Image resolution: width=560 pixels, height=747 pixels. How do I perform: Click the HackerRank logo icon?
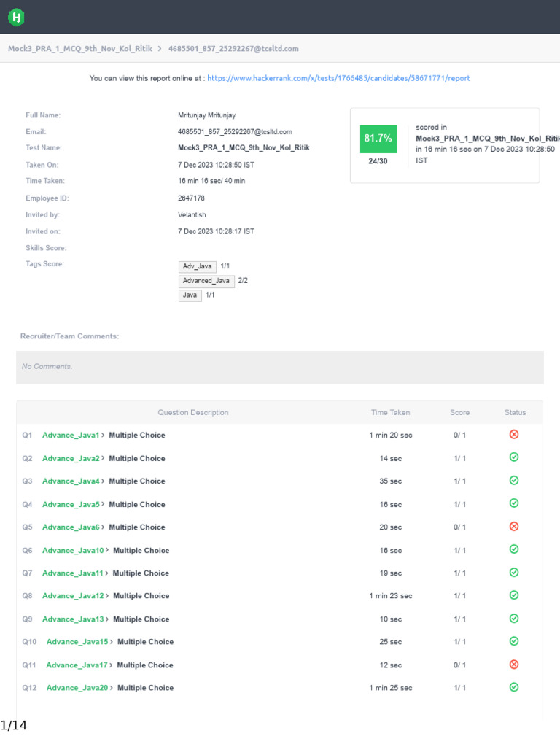(x=16, y=18)
